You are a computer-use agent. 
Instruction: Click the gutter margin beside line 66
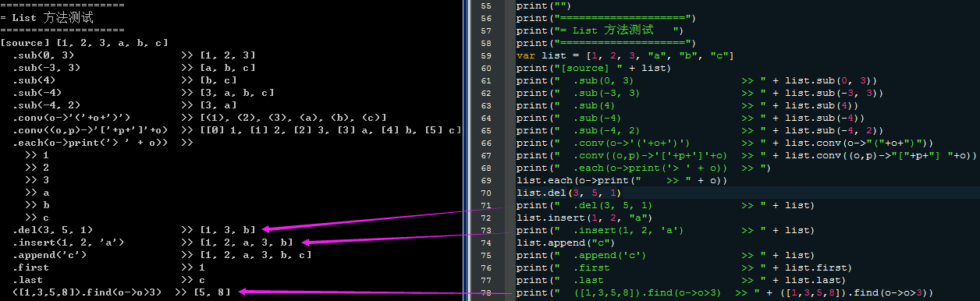[506, 143]
